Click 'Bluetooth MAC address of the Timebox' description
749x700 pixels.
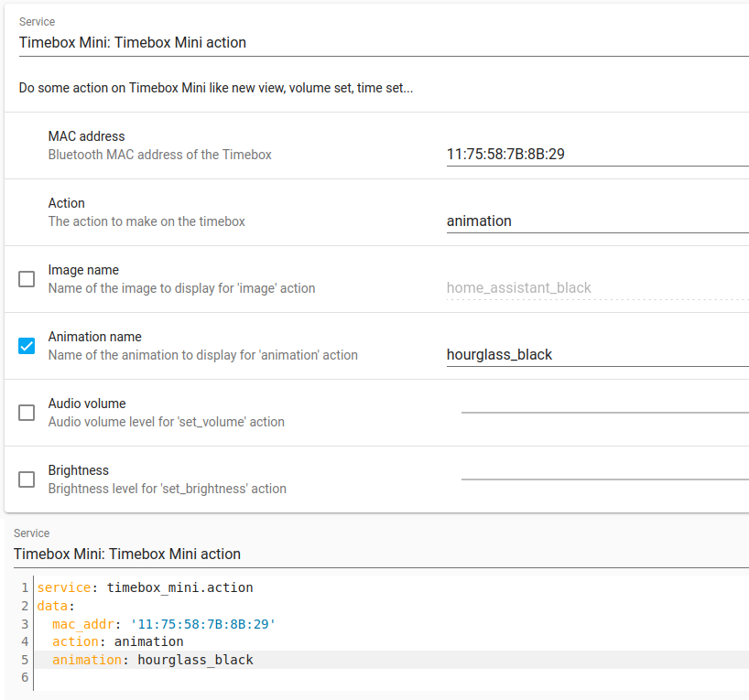(x=160, y=155)
